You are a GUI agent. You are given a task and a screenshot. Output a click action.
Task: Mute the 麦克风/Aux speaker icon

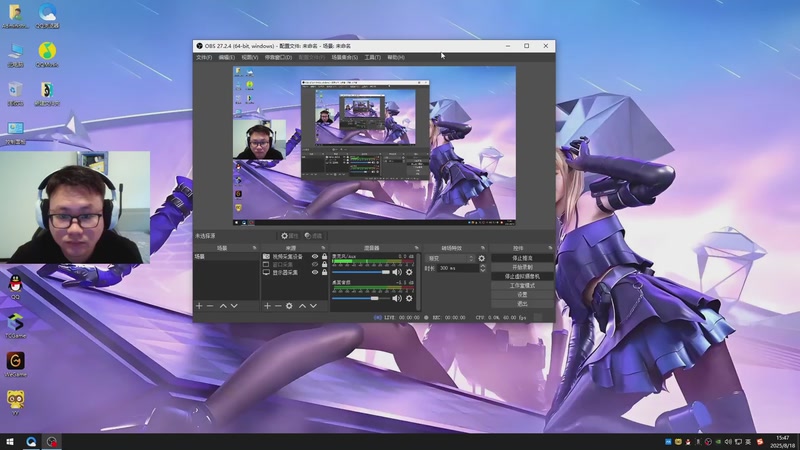(396, 272)
